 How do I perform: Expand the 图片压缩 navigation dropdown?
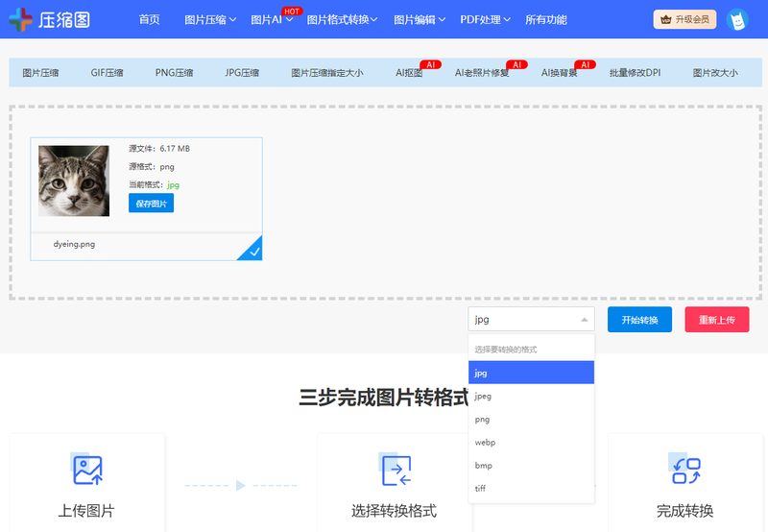209,19
